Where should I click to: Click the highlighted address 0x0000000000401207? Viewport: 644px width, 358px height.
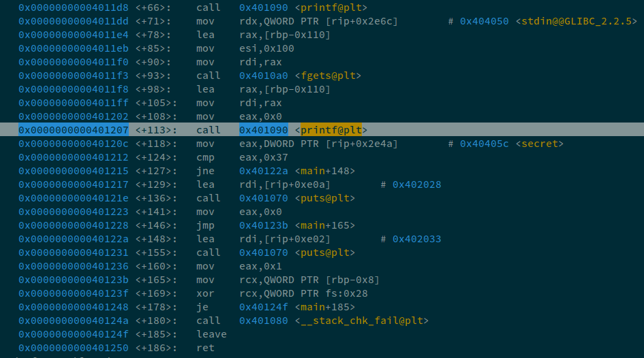(74, 130)
